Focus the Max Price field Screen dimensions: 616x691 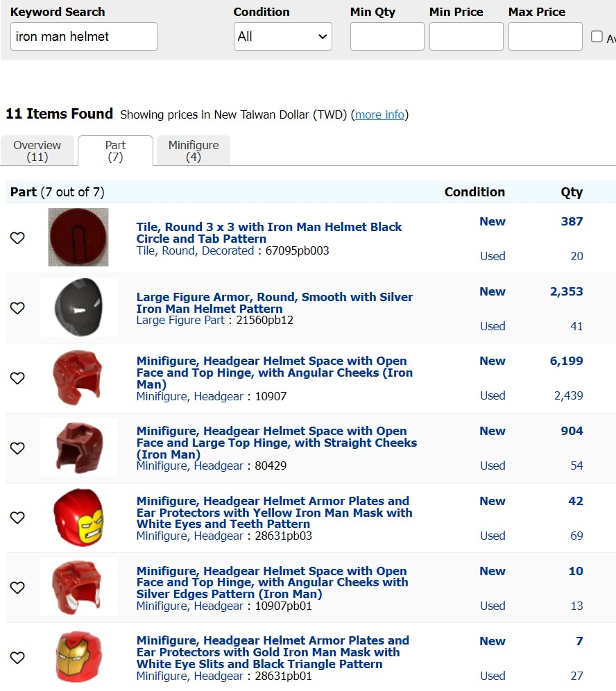point(545,37)
